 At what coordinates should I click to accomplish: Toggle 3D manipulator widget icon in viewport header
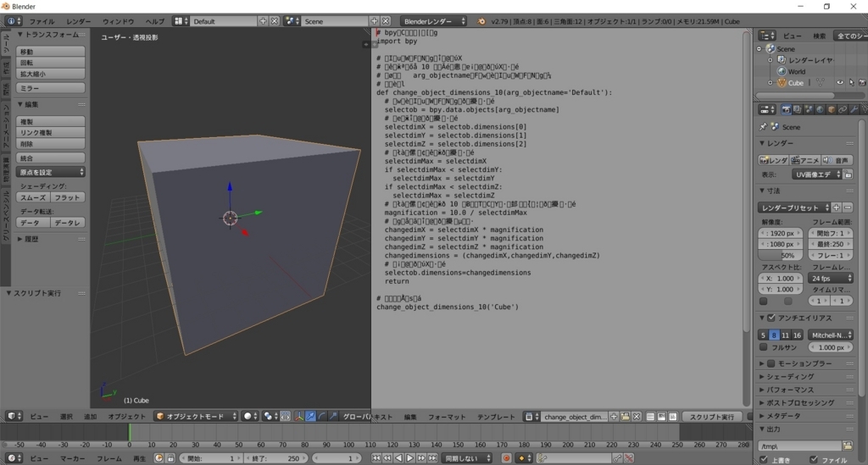(x=299, y=416)
